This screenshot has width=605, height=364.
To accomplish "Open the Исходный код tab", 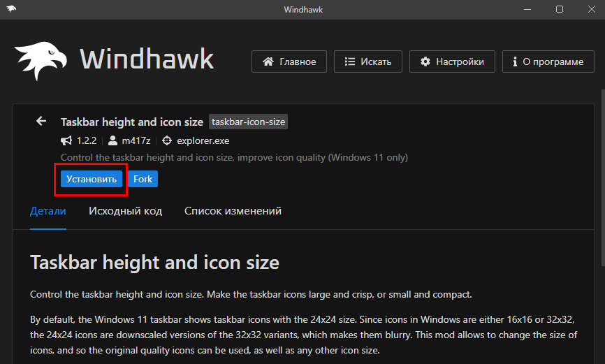I will click(x=125, y=211).
